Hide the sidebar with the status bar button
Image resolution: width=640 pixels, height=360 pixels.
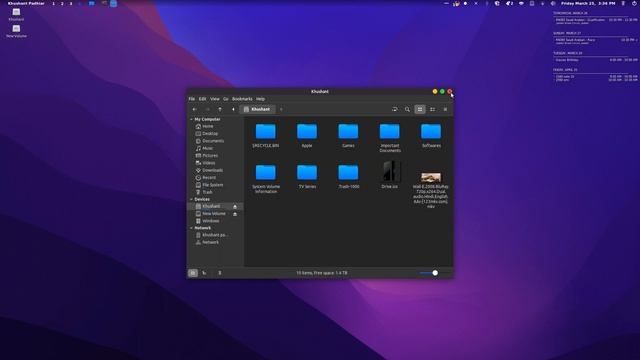pyautogui.click(x=220, y=273)
